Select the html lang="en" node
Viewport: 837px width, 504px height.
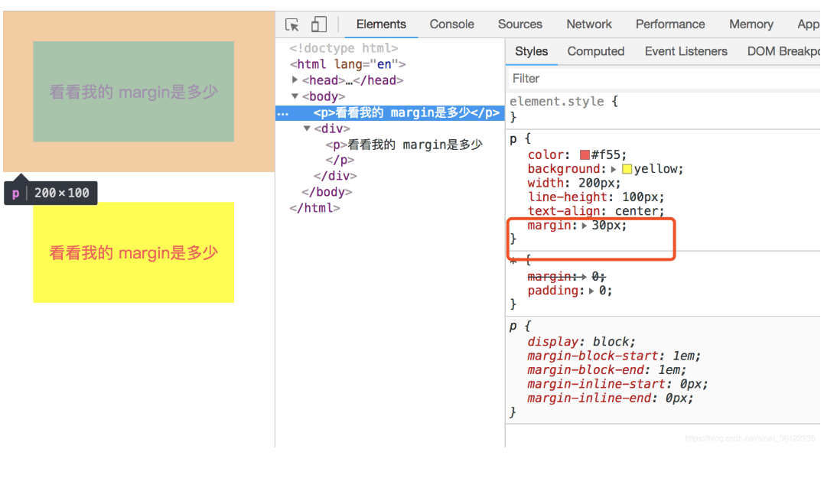(347, 64)
